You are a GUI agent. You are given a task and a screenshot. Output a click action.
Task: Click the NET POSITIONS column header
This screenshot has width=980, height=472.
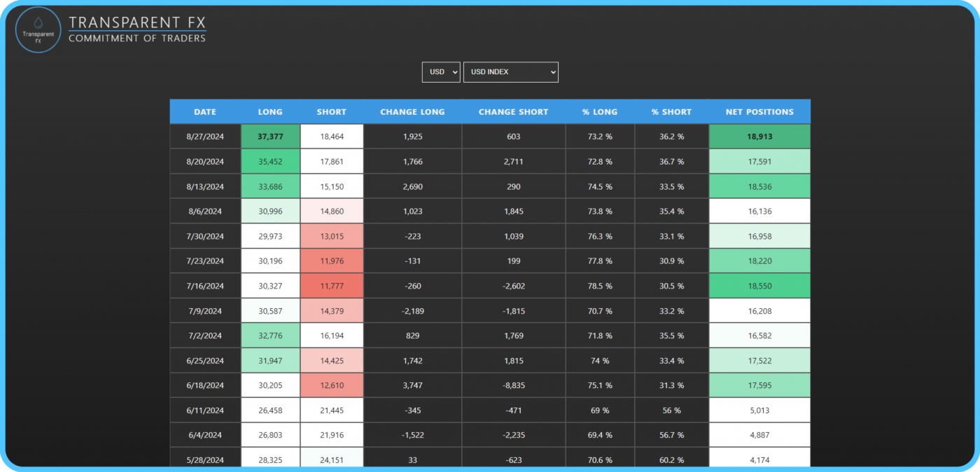759,112
